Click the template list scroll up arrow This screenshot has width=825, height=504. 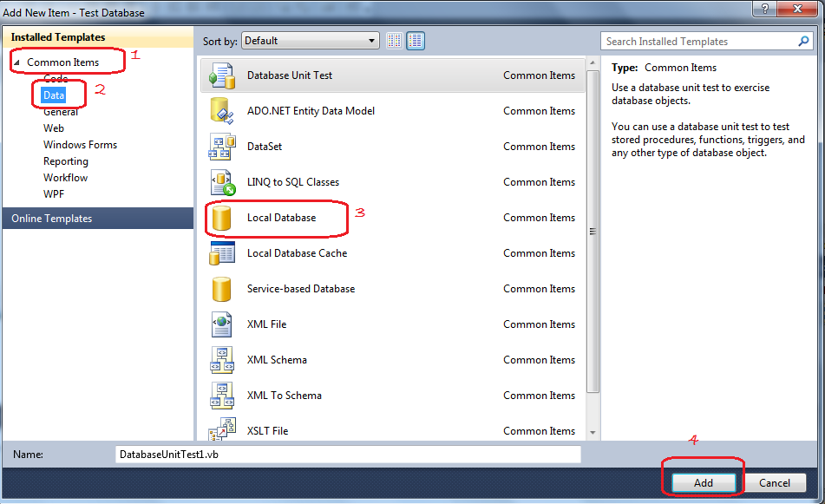593,63
